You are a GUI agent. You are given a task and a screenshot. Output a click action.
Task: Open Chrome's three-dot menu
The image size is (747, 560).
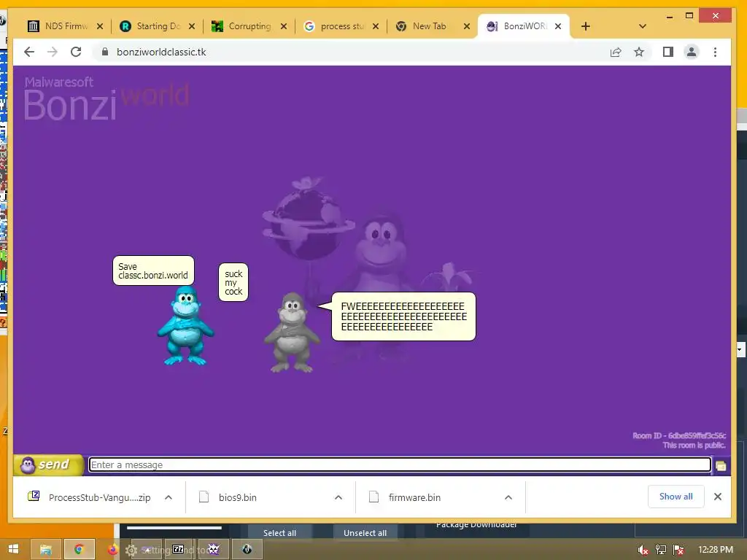coord(715,52)
